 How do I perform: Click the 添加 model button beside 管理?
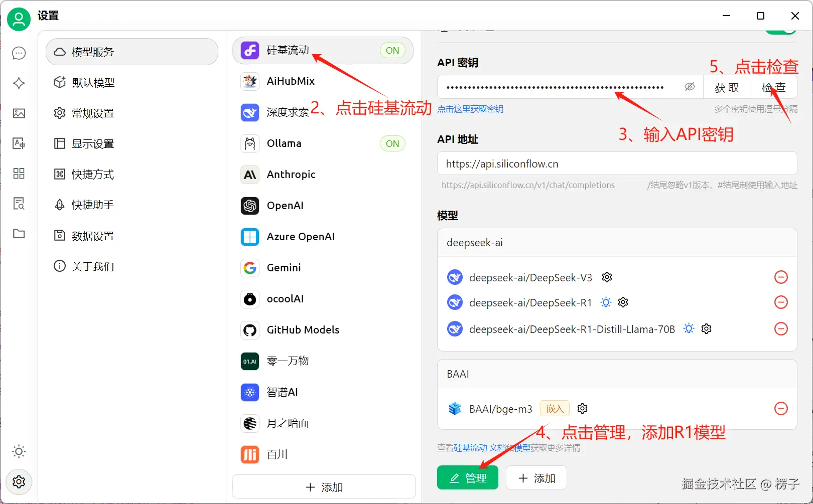pos(536,478)
